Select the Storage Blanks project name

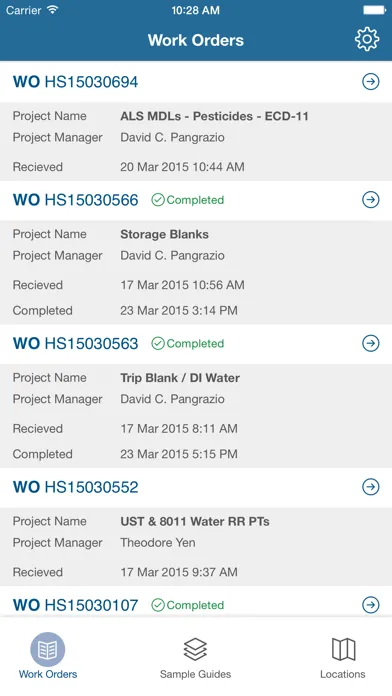164,234
